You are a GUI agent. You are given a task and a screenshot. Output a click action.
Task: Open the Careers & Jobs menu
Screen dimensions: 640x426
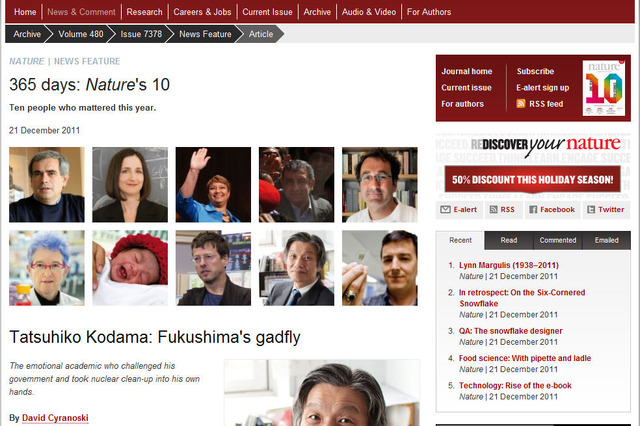[202, 12]
